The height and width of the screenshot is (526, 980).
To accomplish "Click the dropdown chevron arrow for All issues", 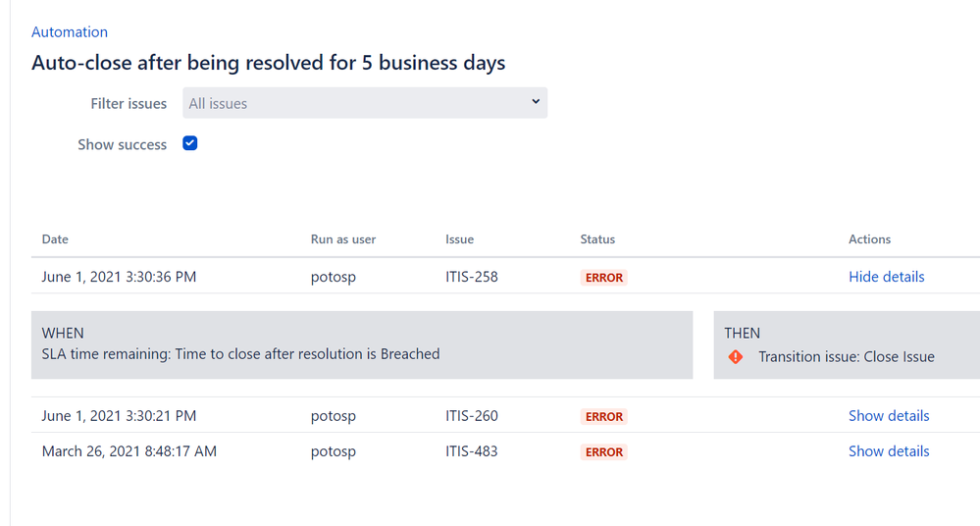I will [x=536, y=102].
